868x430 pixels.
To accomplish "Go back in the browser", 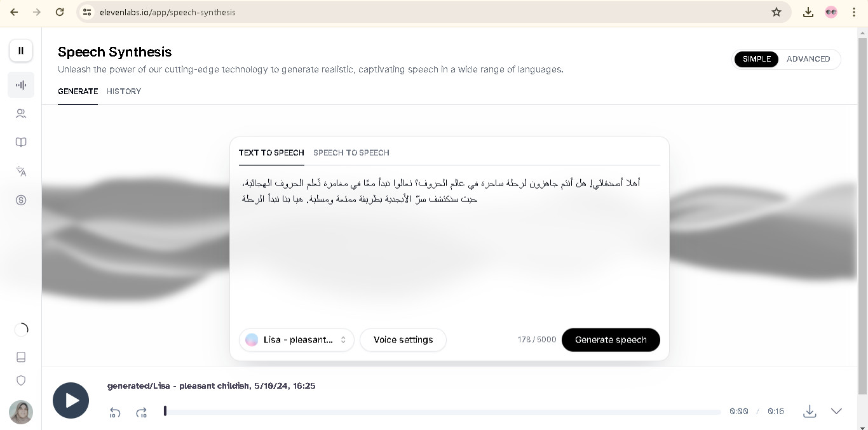I will [14, 12].
